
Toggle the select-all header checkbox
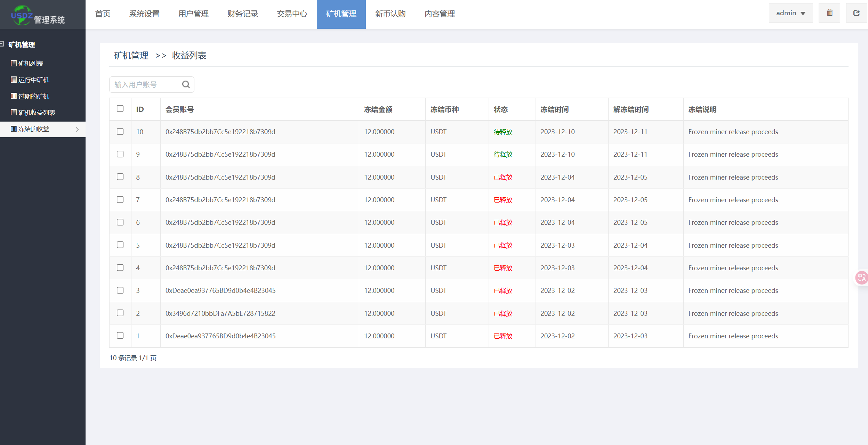[120, 109]
